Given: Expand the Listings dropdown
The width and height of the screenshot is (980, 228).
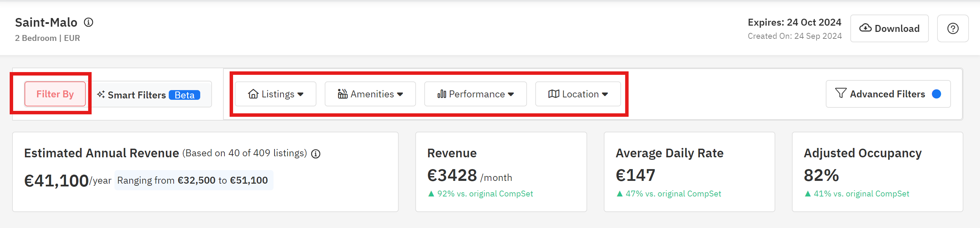Looking at the screenshot, I should click(276, 94).
